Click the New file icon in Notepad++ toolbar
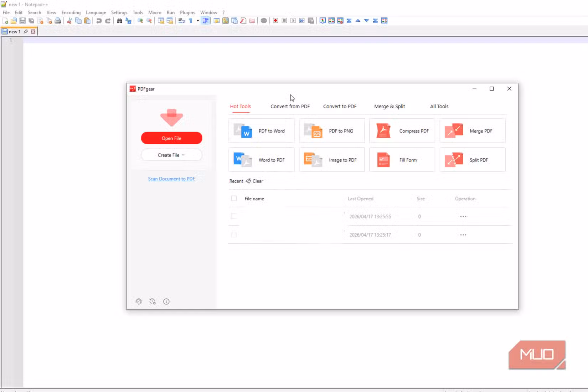 pyautogui.click(x=5, y=21)
